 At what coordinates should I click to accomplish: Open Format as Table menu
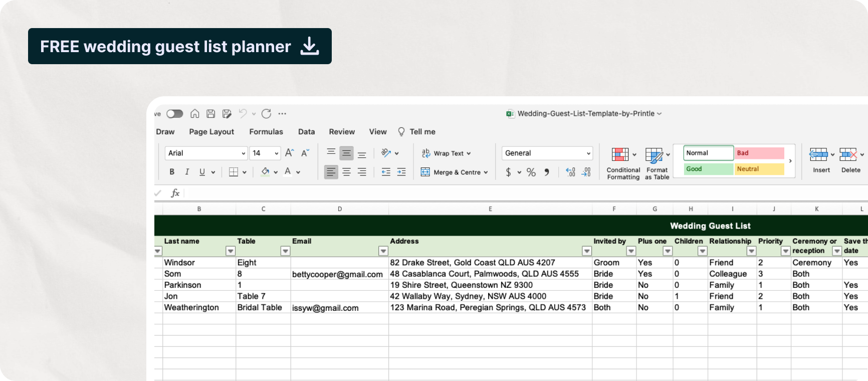(x=657, y=163)
